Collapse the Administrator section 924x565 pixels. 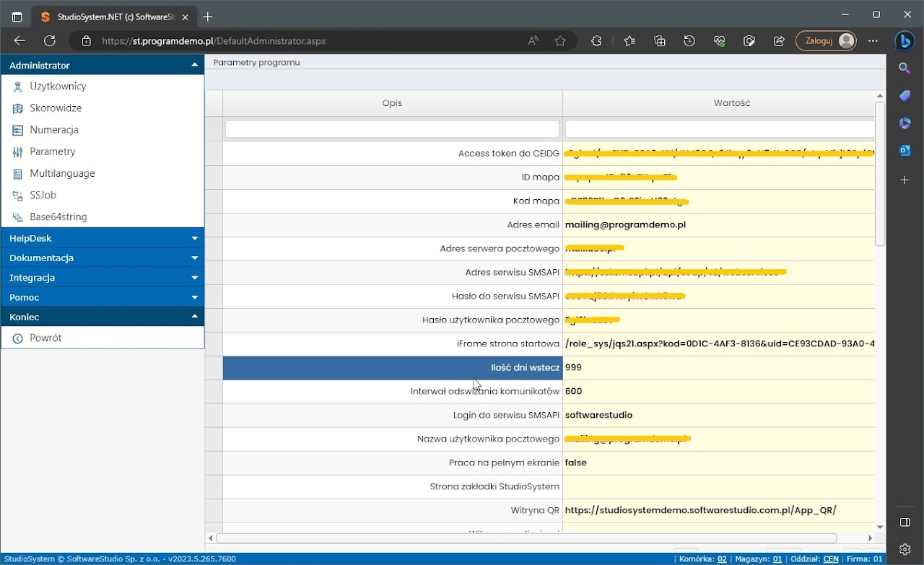pyautogui.click(x=103, y=65)
